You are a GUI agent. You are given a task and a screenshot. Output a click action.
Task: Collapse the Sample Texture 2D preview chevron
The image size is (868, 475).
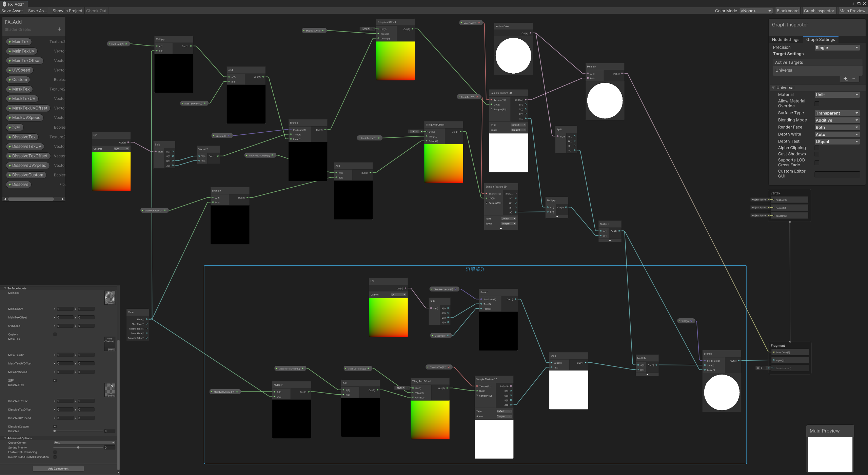click(501, 229)
